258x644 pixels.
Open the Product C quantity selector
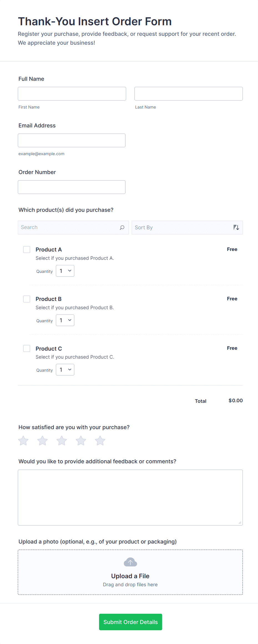click(x=65, y=370)
